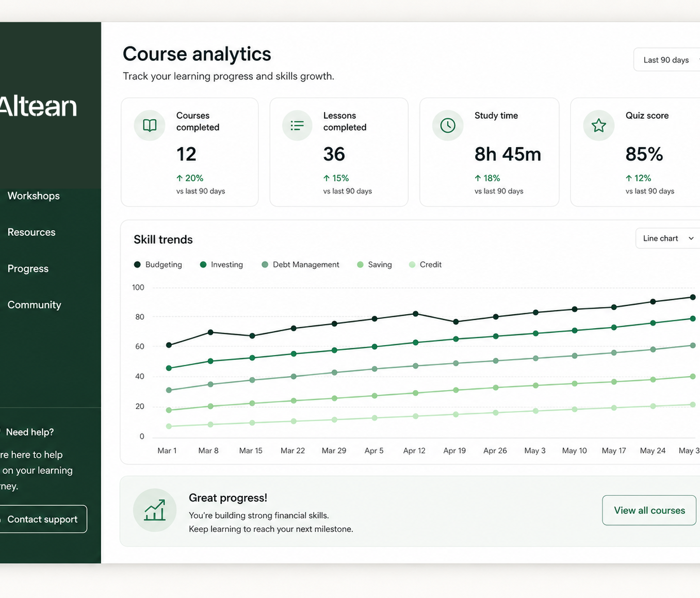Toggle Debt Management series in the legend

tap(300, 265)
